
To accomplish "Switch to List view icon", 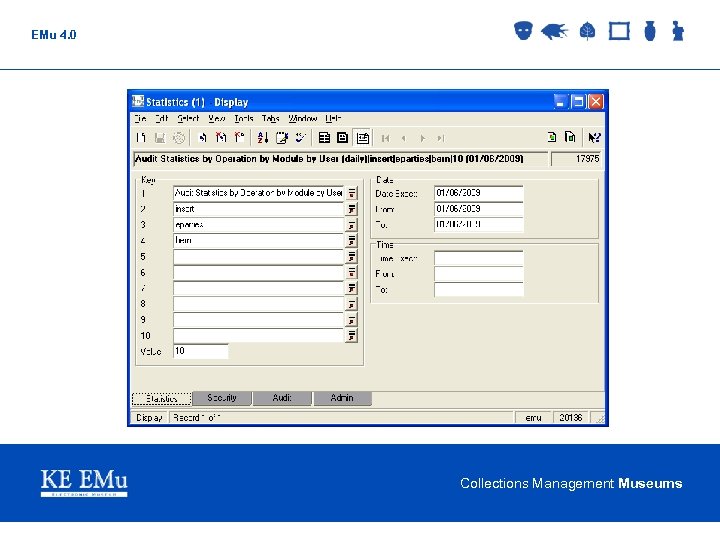I will pyautogui.click(x=324, y=137).
